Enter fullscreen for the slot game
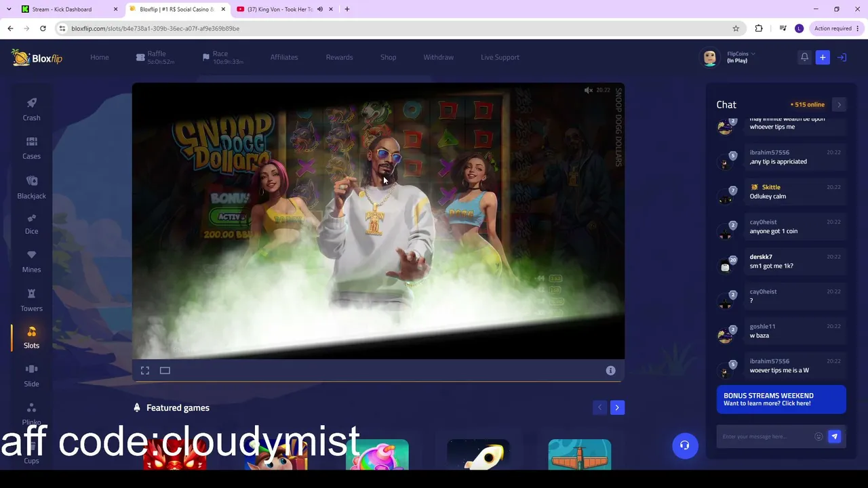The height and width of the screenshot is (488, 868). click(x=145, y=371)
